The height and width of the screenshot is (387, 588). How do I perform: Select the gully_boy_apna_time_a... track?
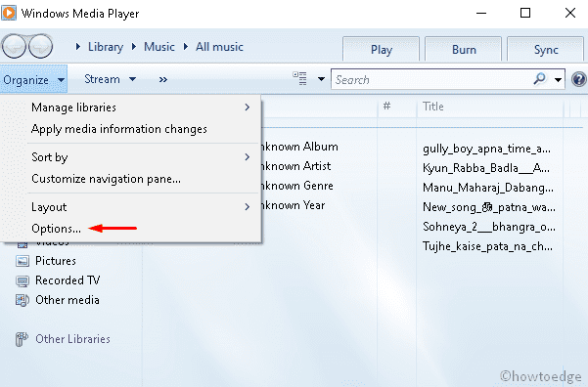coord(487,149)
